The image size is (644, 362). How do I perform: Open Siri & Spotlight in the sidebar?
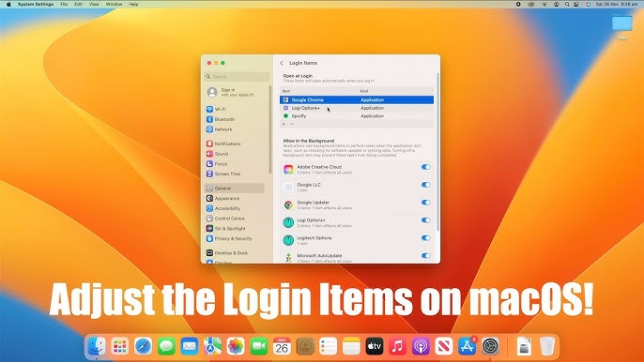tap(226, 229)
